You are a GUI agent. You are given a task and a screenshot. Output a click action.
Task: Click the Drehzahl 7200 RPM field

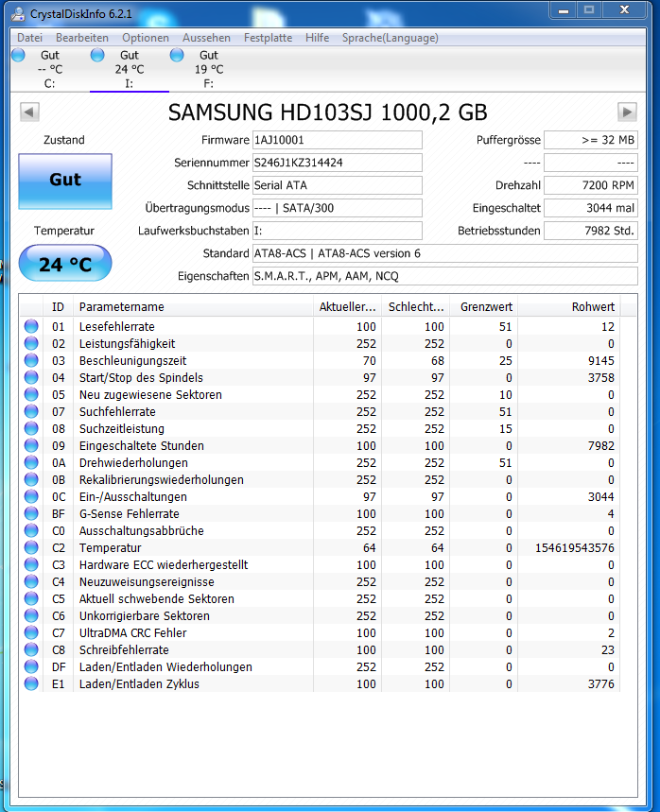point(591,185)
